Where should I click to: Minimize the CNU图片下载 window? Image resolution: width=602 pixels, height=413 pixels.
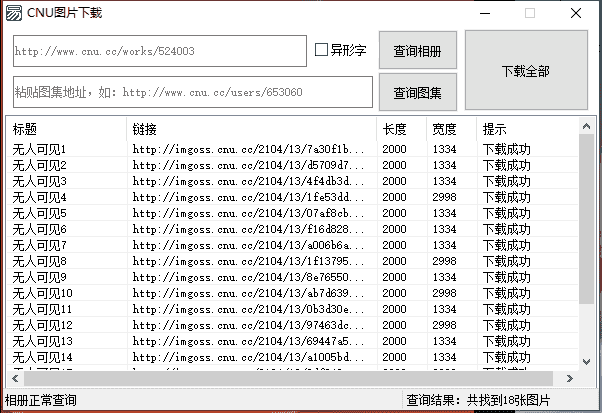click(x=483, y=13)
